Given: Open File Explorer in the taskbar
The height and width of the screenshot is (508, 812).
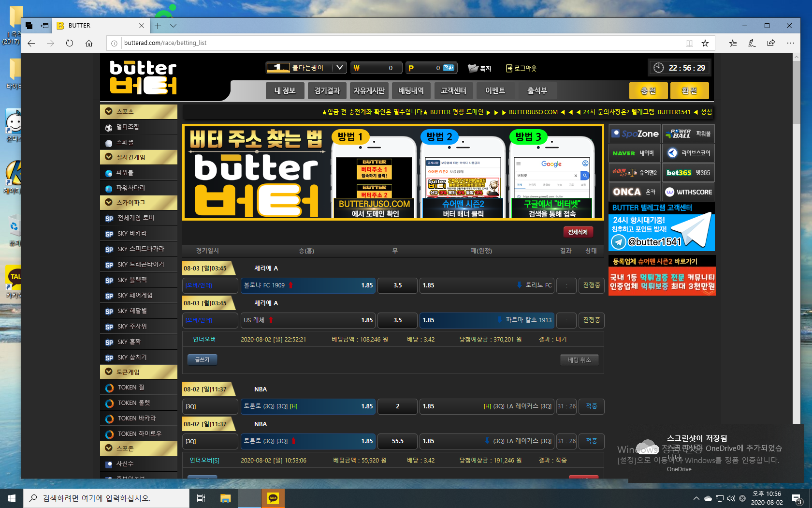Looking at the screenshot, I should (225, 498).
